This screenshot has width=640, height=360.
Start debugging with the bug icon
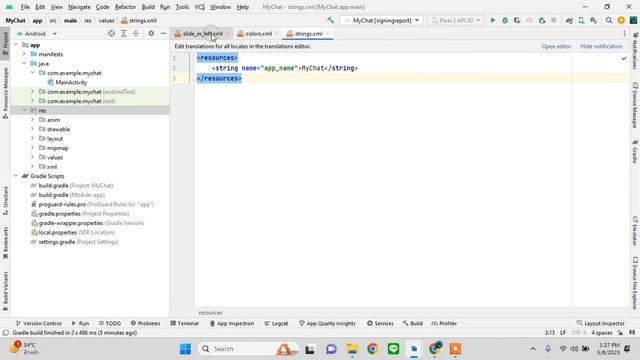coord(505,20)
